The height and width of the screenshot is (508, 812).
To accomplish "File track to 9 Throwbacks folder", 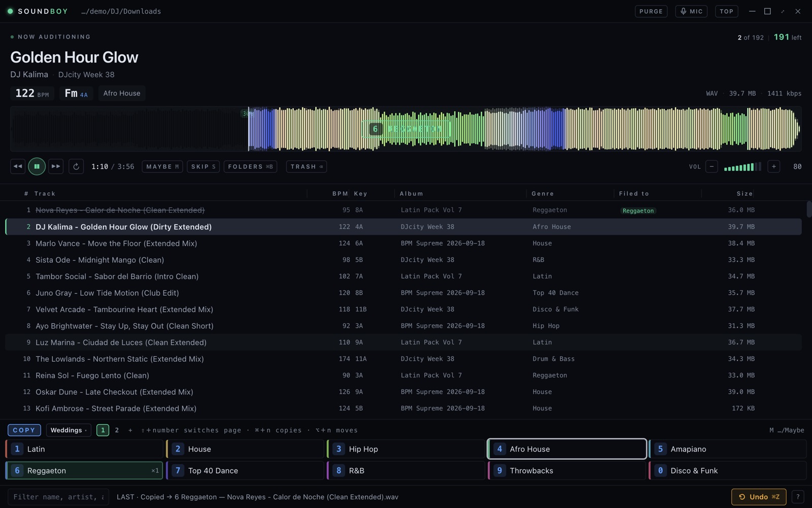I will click(567, 471).
